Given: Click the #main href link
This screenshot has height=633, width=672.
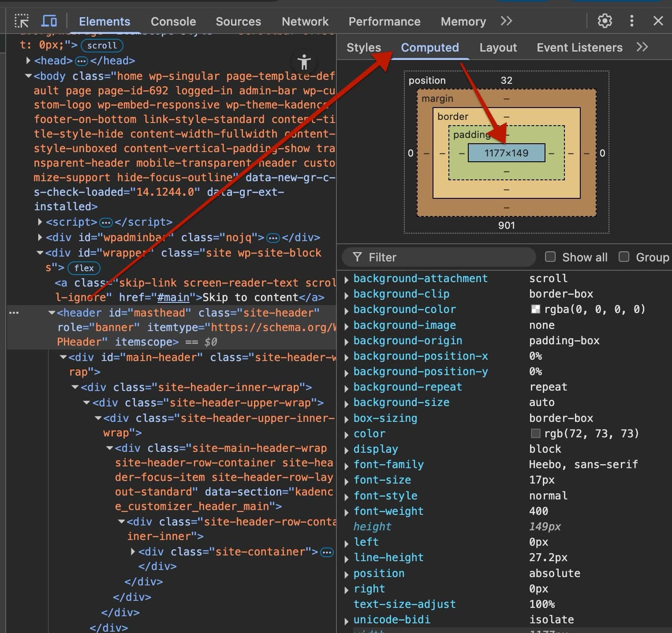Looking at the screenshot, I should pos(173,298).
